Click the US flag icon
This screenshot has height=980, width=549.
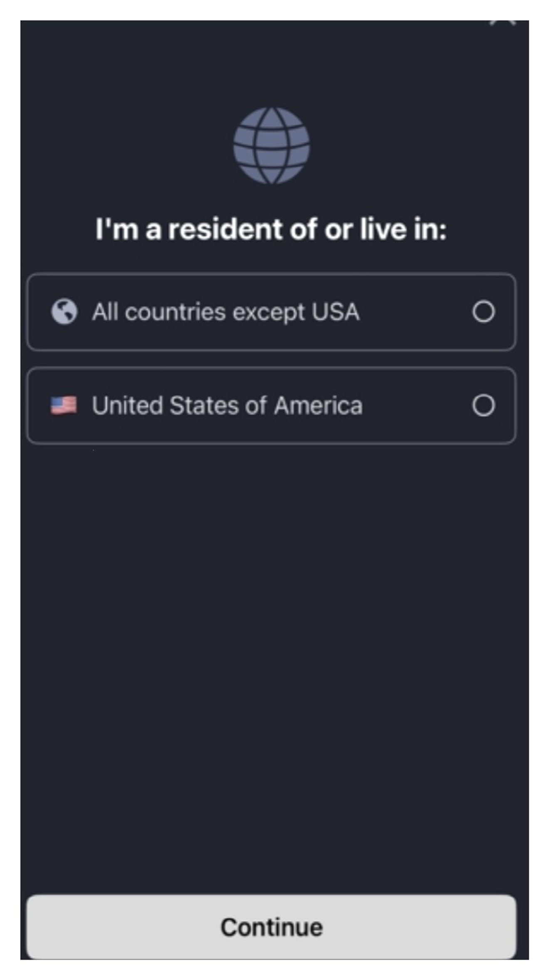tap(64, 405)
